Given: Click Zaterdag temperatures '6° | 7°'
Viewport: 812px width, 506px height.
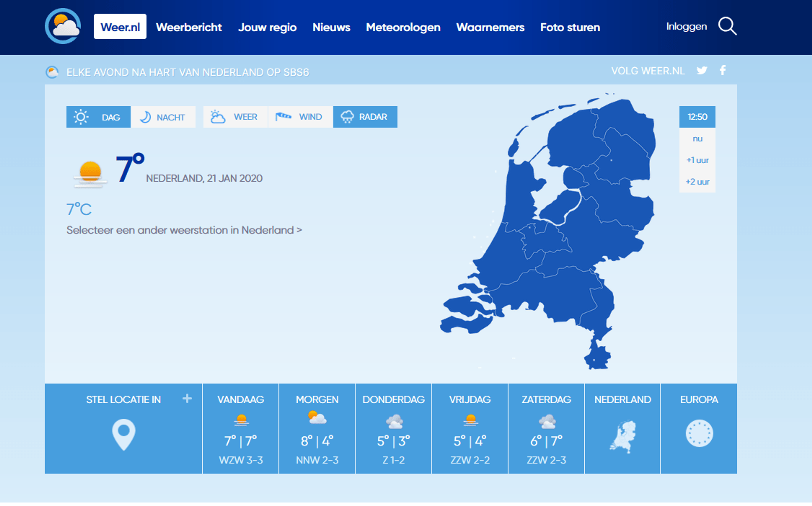Looking at the screenshot, I should pyautogui.click(x=546, y=441).
